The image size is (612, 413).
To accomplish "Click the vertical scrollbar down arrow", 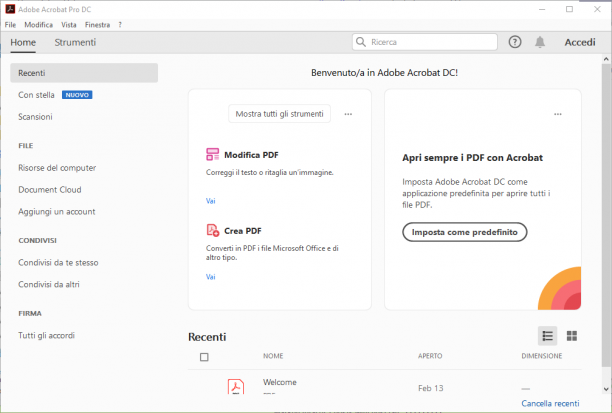I will click(606, 388).
